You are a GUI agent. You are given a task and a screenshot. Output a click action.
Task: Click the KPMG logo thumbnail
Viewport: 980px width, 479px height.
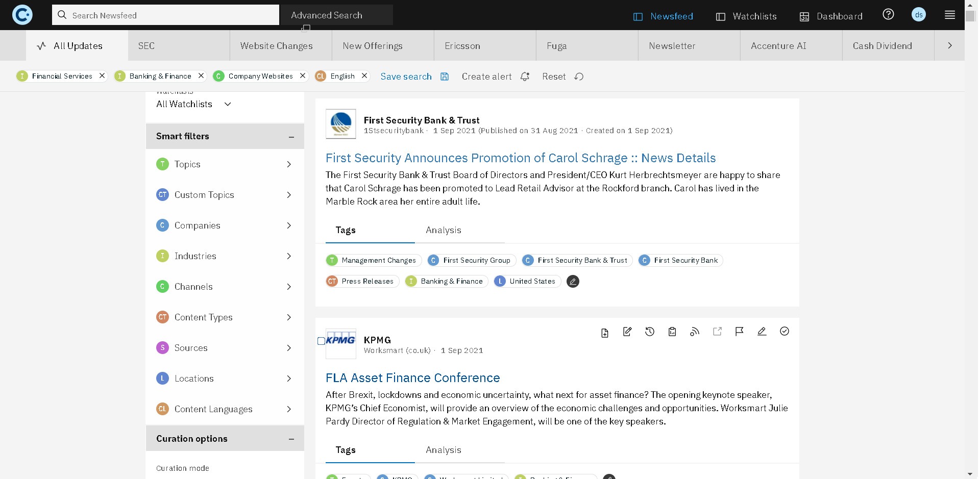click(x=341, y=343)
